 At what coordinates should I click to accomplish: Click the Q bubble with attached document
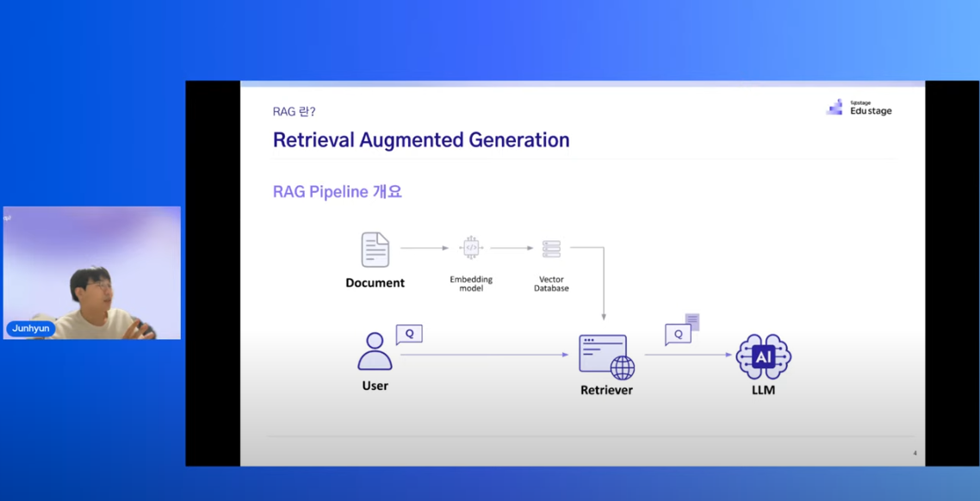682,329
